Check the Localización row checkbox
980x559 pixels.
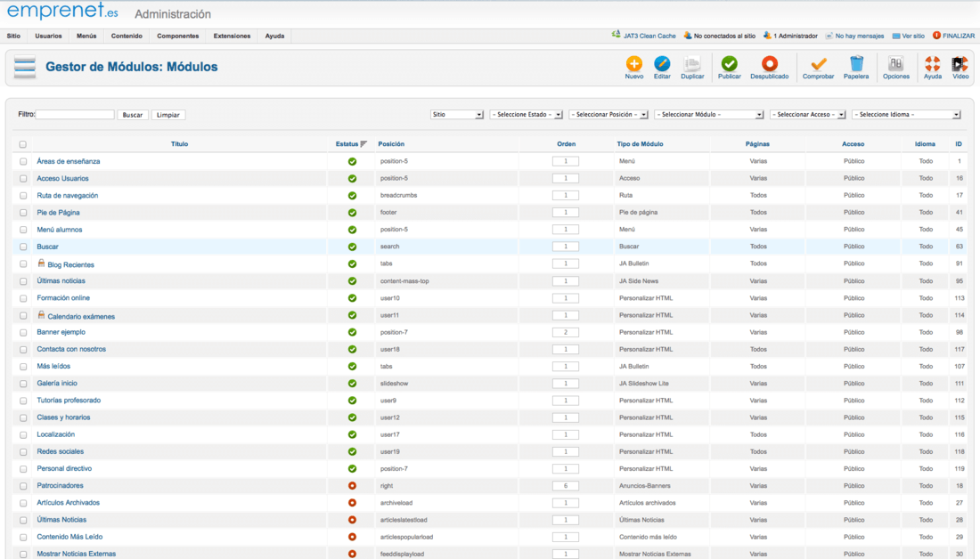tap(23, 434)
